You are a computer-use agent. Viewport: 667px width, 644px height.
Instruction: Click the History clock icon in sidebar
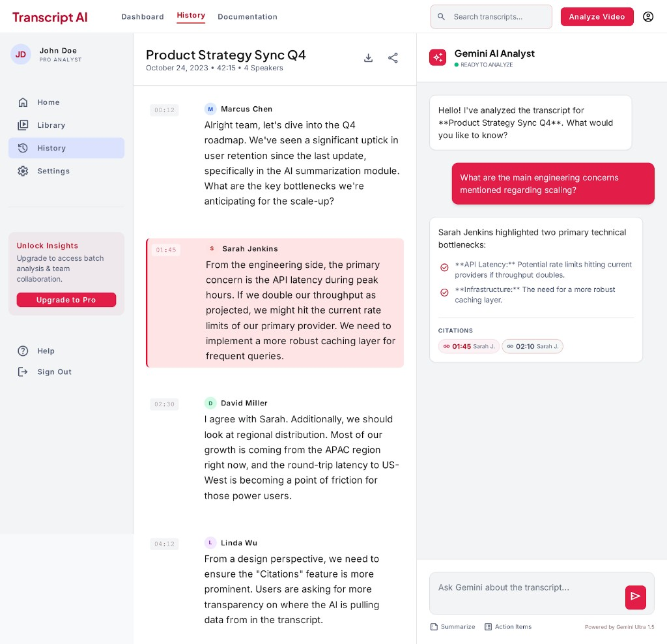(x=23, y=148)
